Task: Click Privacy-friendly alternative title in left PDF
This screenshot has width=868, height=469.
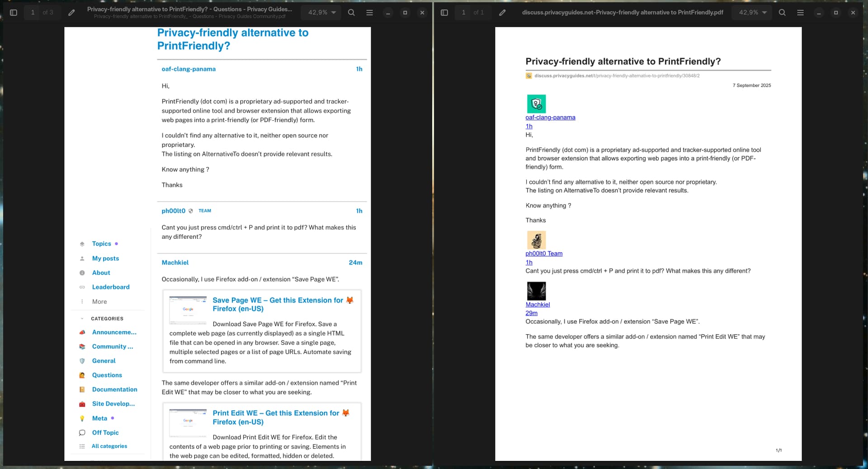Action: [233, 39]
